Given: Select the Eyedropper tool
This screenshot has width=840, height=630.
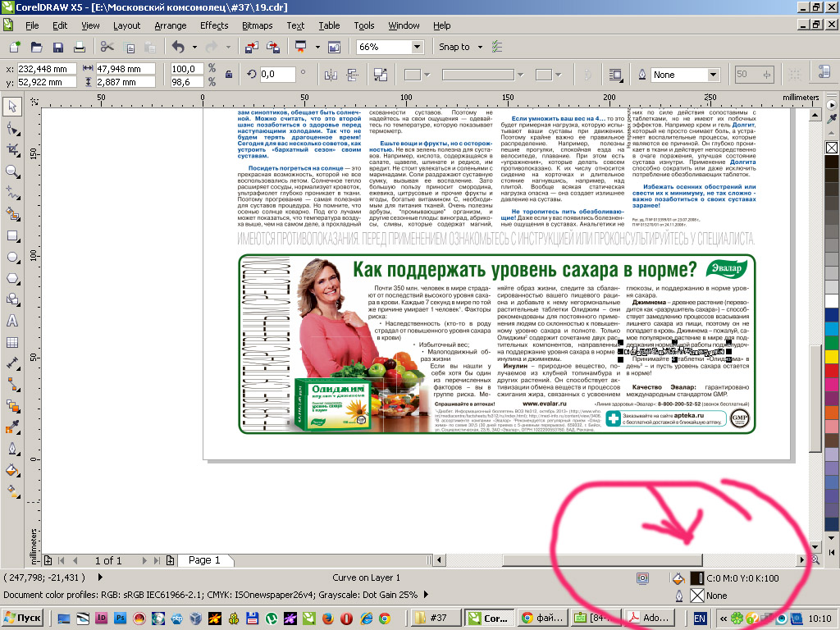Looking at the screenshot, I should 11,427.
